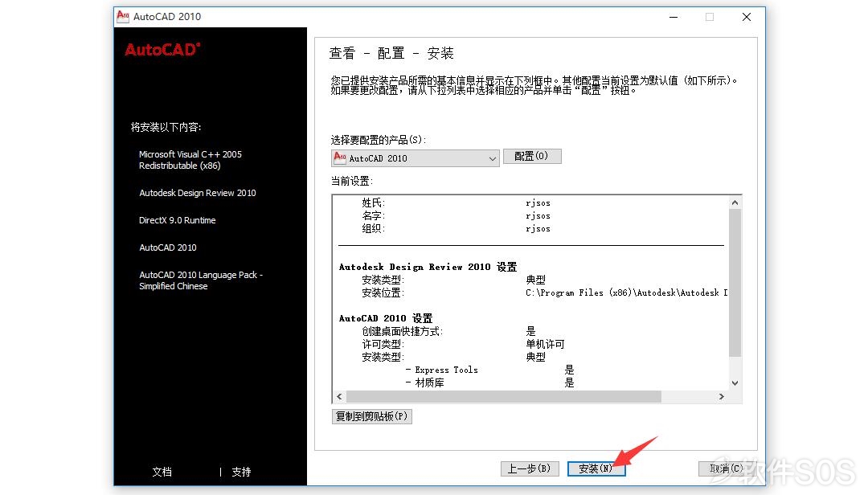Click the AutoCAD icon inside product dropdown
Viewport: 868px width, 495px height.
(x=340, y=157)
